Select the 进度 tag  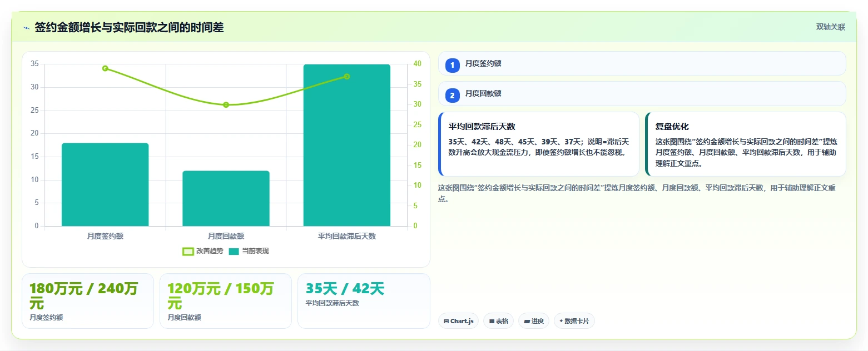[534, 321]
